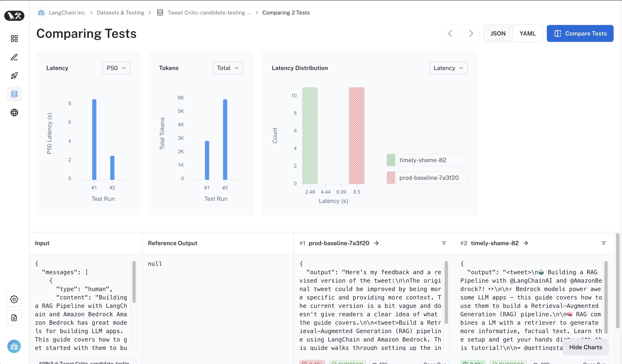Go to next example with right arrow
The height and width of the screenshot is (364, 622).
pyautogui.click(x=471, y=33)
